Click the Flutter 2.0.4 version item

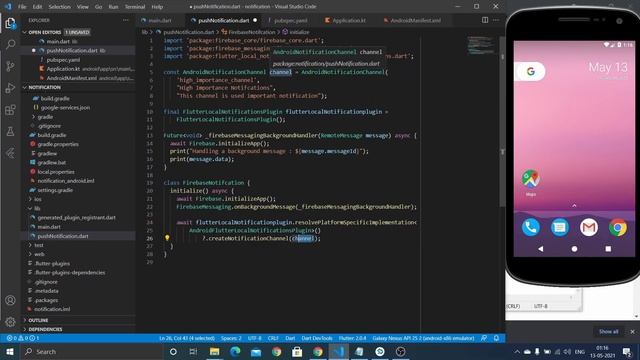[352, 338]
